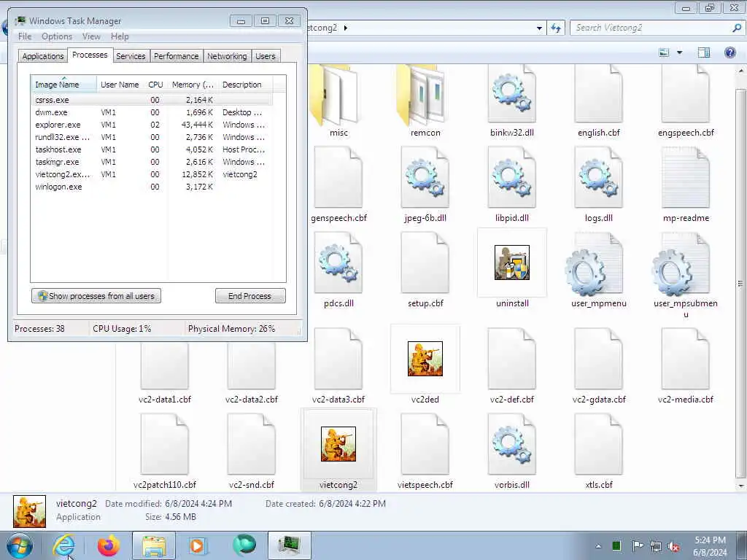Switch to the Services tab
The image size is (747, 560).
click(x=131, y=56)
